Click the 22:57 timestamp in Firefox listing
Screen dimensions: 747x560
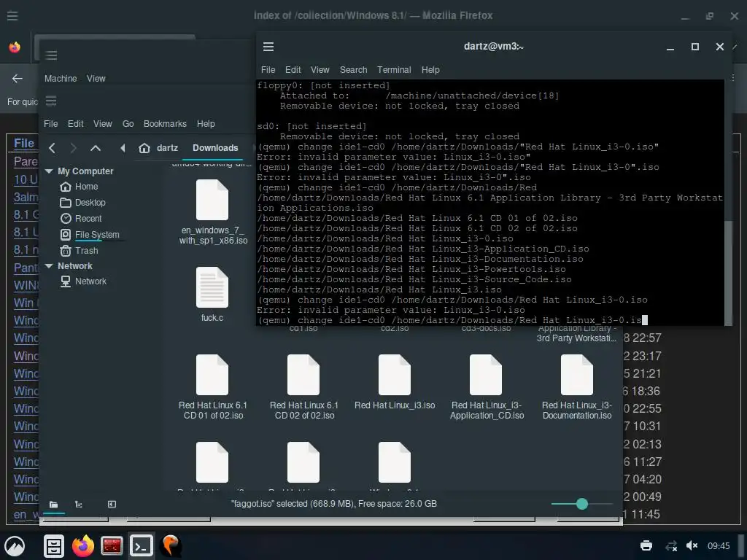tap(647, 338)
